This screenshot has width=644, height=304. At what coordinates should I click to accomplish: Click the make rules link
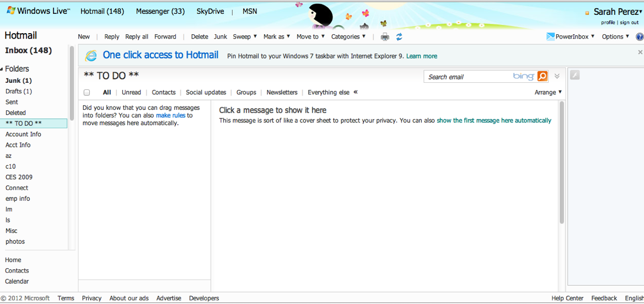(170, 115)
